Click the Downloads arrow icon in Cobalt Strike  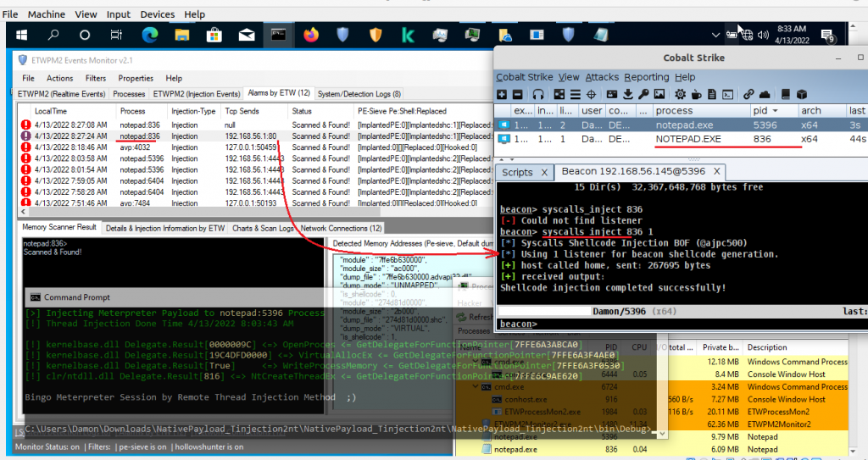pyautogui.click(x=629, y=94)
